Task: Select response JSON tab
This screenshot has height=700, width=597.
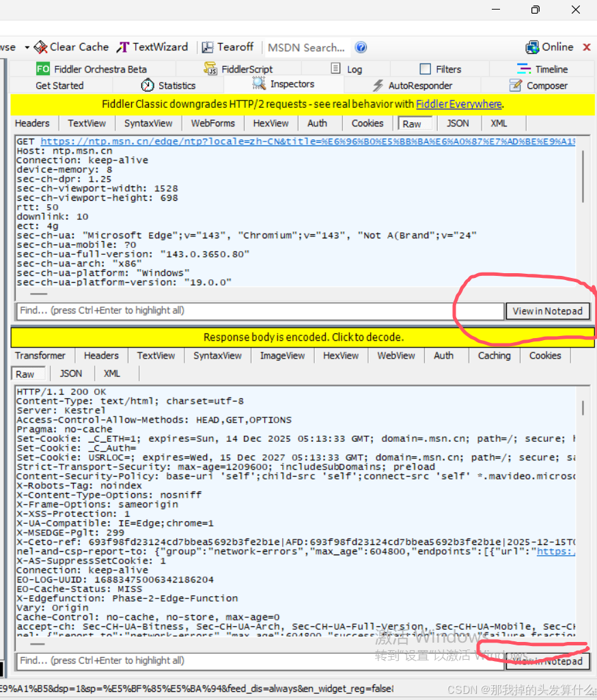Action: (70, 374)
